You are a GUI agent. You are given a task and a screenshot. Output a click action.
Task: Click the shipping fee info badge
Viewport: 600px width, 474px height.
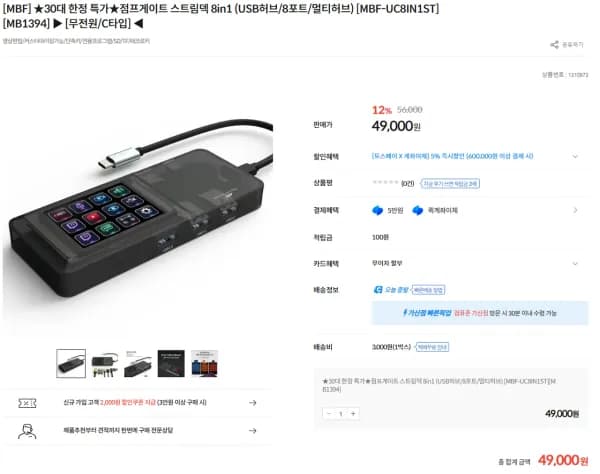432,347
